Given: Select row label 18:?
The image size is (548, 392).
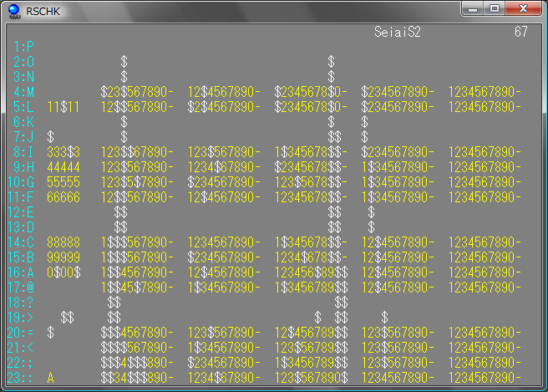Looking at the screenshot, I should pyautogui.click(x=21, y=302).
